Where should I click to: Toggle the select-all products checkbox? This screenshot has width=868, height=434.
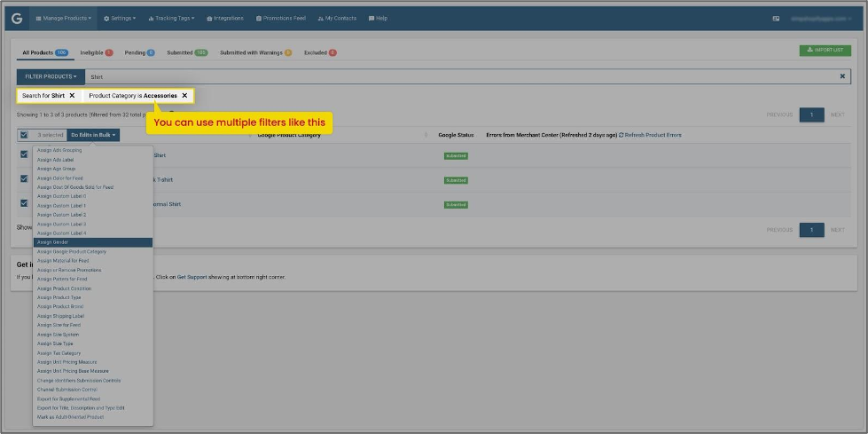[x=24, y=135]
